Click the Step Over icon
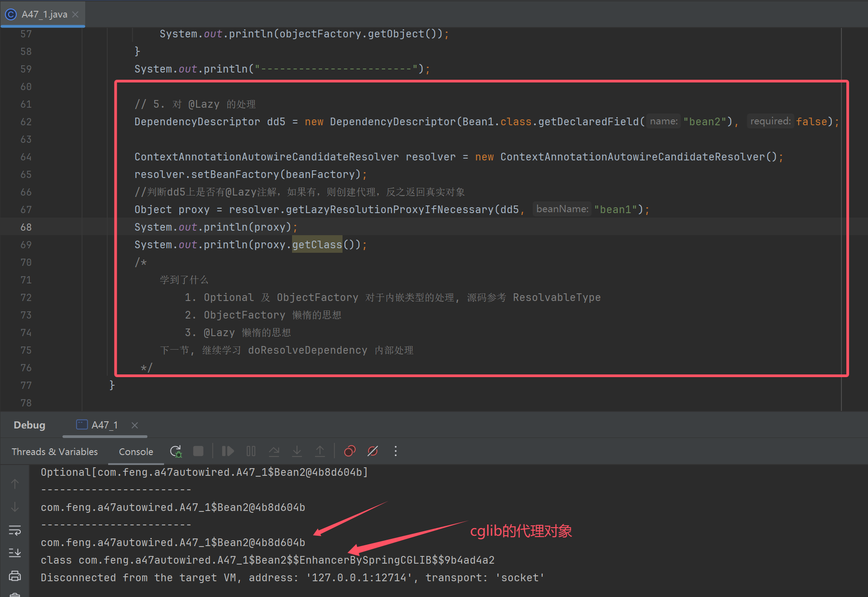 [x=274, y=451]
